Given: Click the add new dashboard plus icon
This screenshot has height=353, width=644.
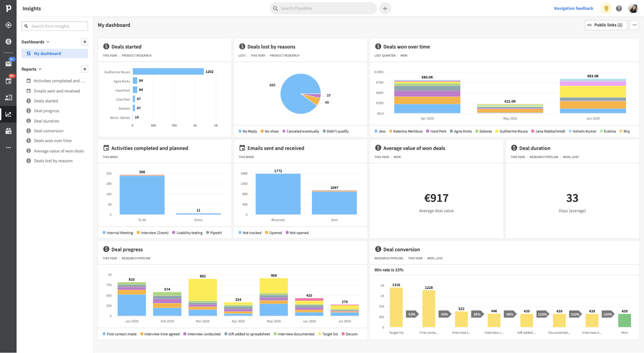Looking at the screenshot, I should coord(85,42).
